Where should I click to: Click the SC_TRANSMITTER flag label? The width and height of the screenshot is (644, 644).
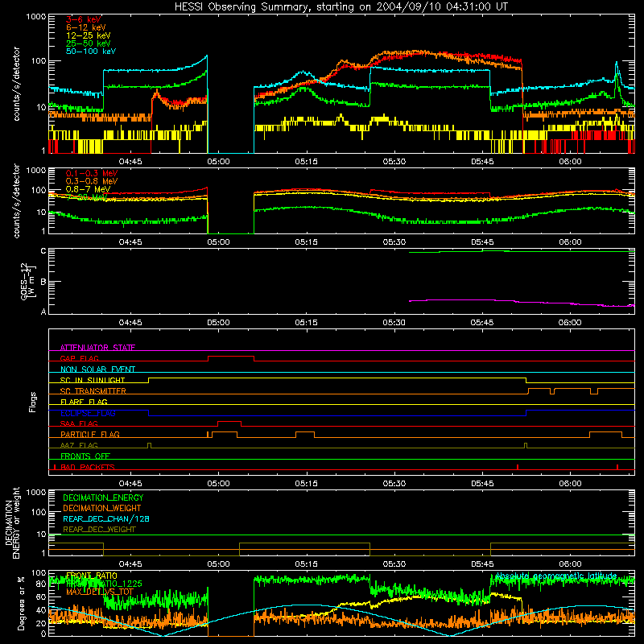click(x=93, y=391)
